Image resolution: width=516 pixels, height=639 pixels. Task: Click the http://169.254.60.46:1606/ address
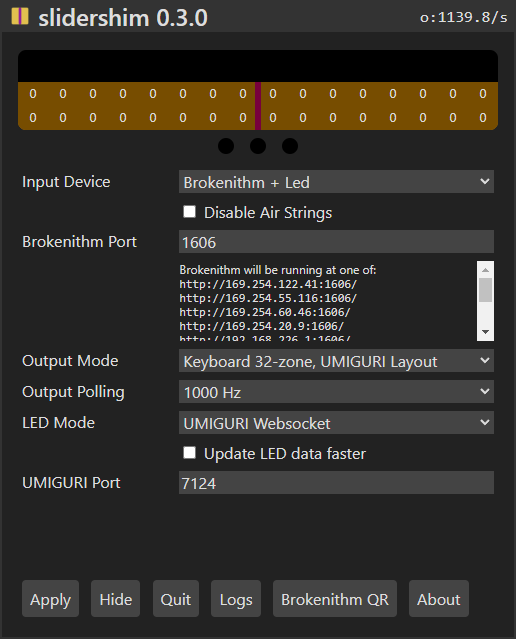coord(265,312)
